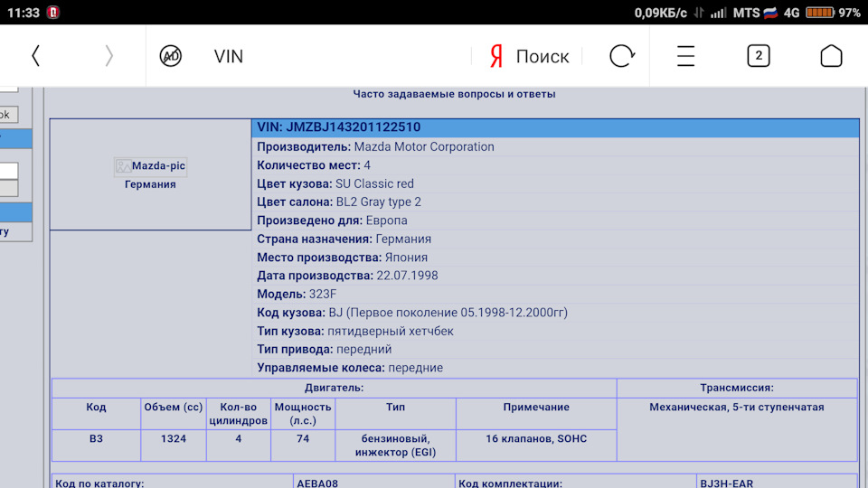Image resolution: width=868 pixels, height=488 pixels.
Task: Tap engine volume cell 1324
Action: click(x=174, y=445)
